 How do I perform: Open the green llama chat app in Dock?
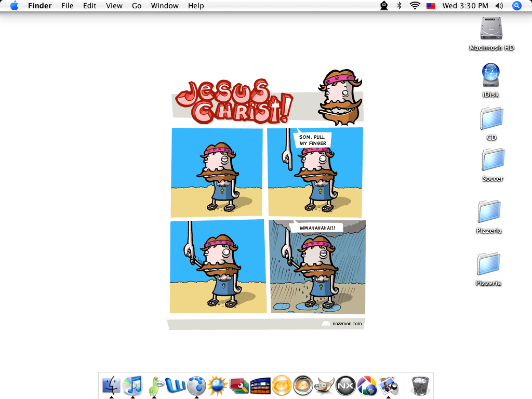155,385
